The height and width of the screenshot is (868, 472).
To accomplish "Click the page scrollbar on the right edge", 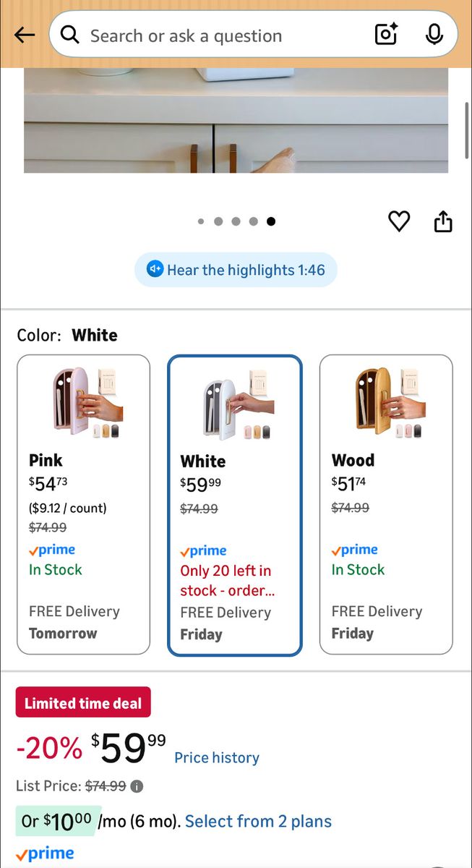I will point(467,130).
